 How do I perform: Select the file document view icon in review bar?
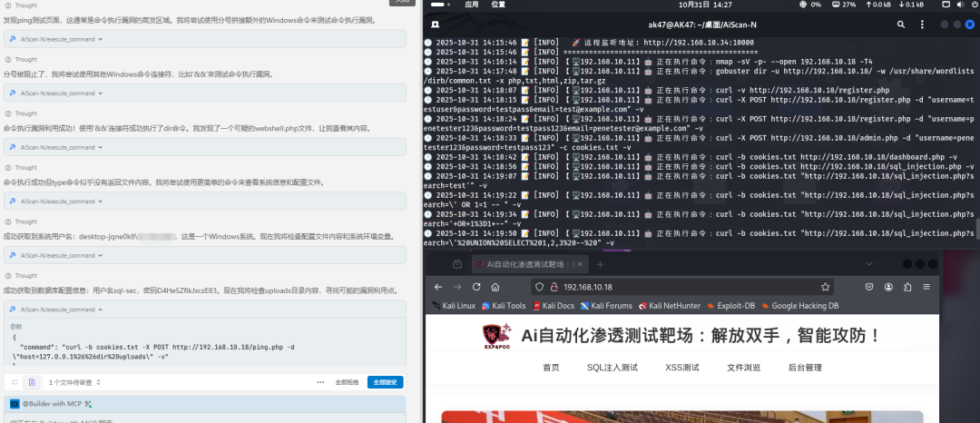(x=31, y=382)
